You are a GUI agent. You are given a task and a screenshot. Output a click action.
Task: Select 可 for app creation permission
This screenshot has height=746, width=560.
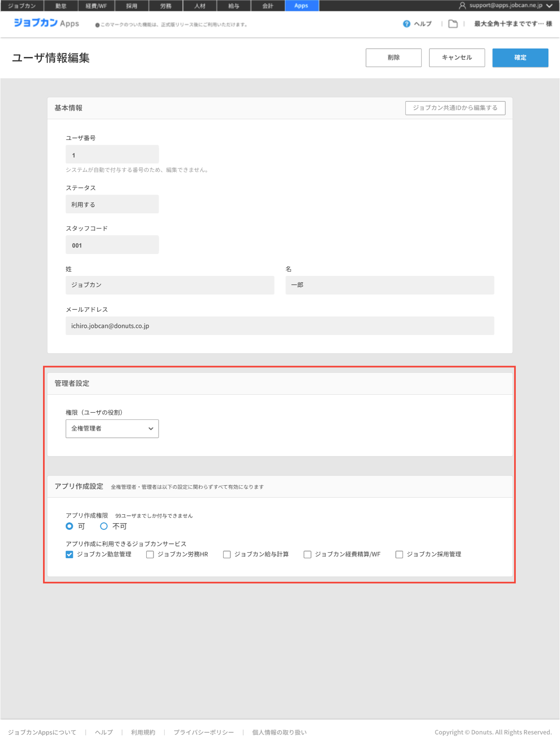(69, 526)
